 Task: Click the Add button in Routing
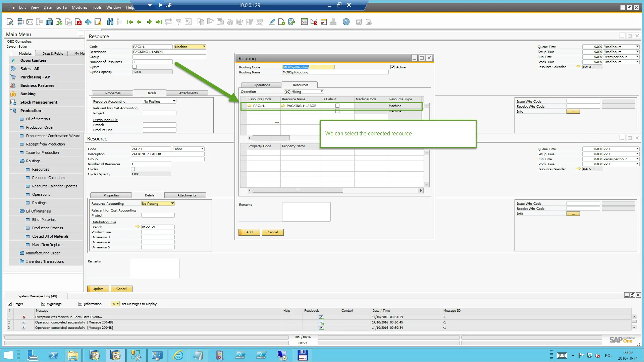249,232
